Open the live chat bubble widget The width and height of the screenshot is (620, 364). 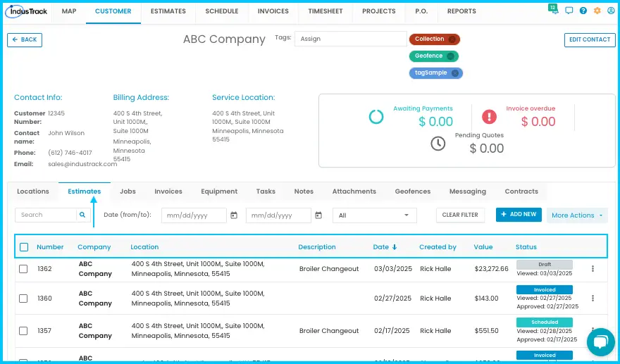[600, 342]
